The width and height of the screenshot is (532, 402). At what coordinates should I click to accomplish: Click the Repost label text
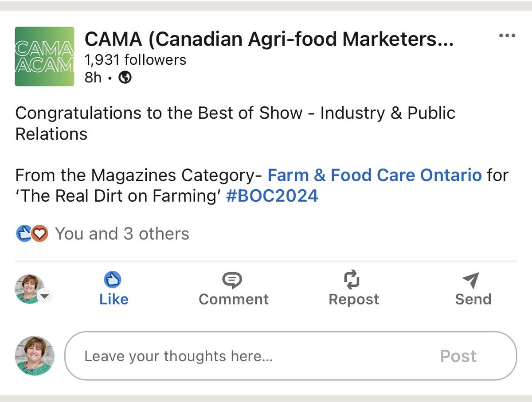(353, 299)
